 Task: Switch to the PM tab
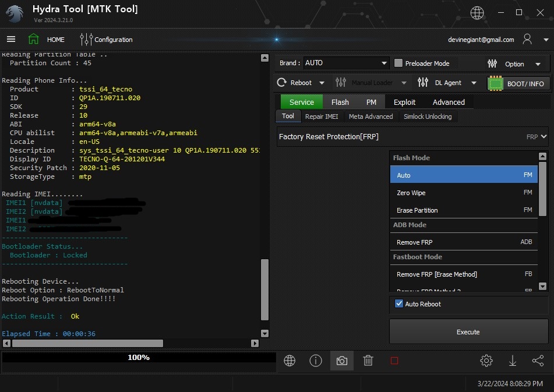coord(371,102)
